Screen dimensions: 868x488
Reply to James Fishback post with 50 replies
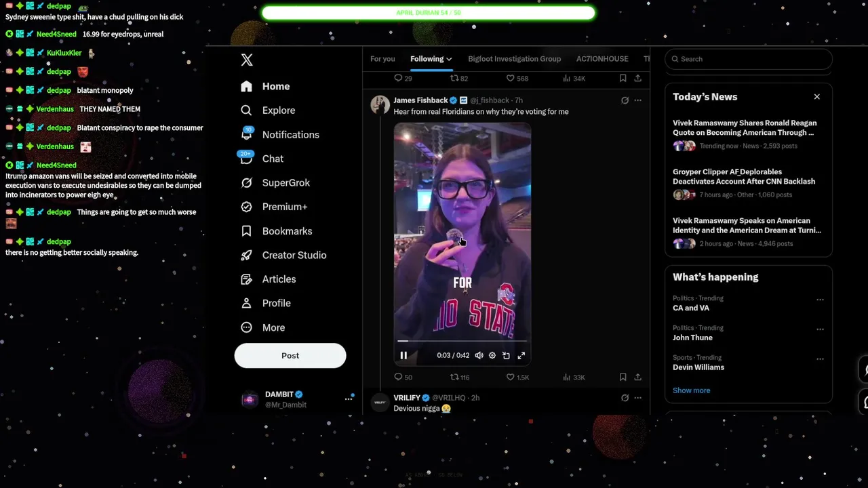(x=403, y=377)
